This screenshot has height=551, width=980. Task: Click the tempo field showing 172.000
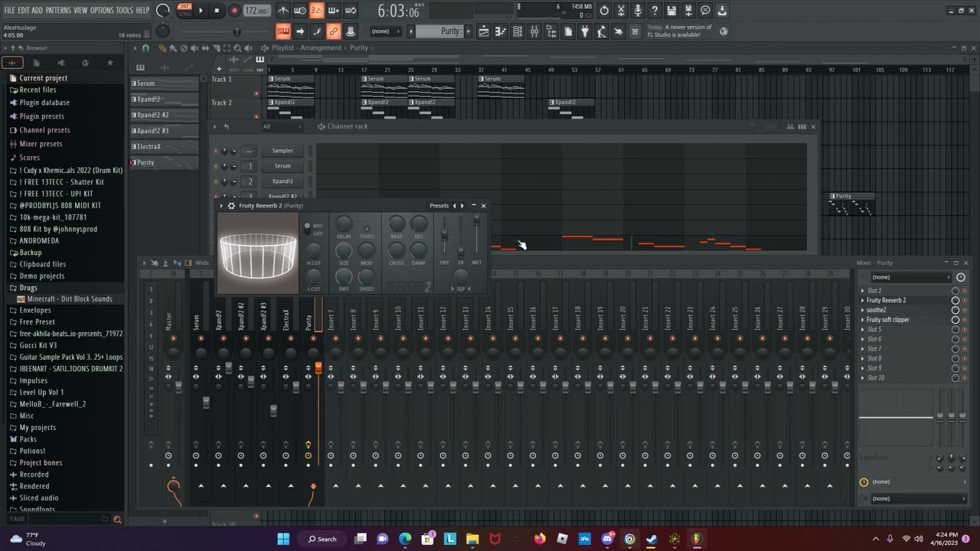257,11
